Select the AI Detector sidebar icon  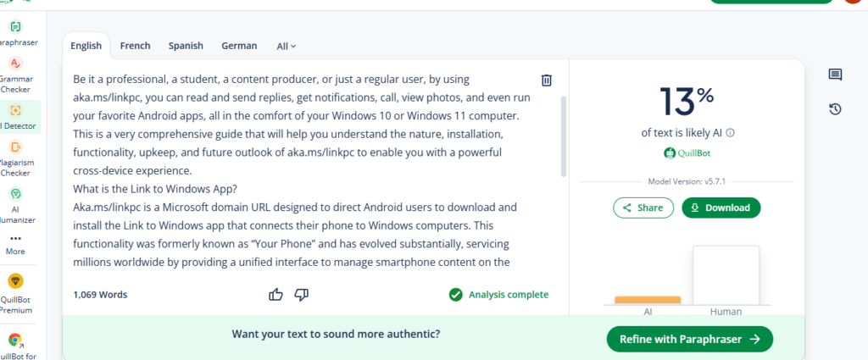pyautogui.click(x=15, y=111)
